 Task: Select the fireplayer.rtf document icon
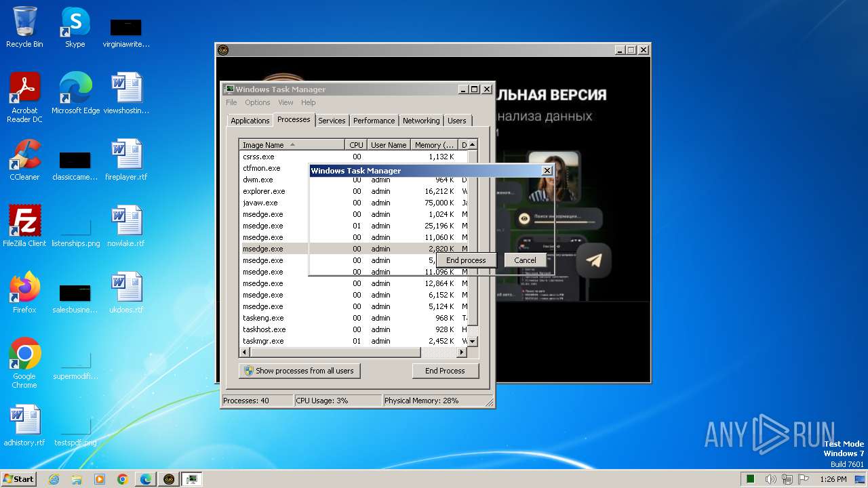pyautogui.click(x=126, y=160)
